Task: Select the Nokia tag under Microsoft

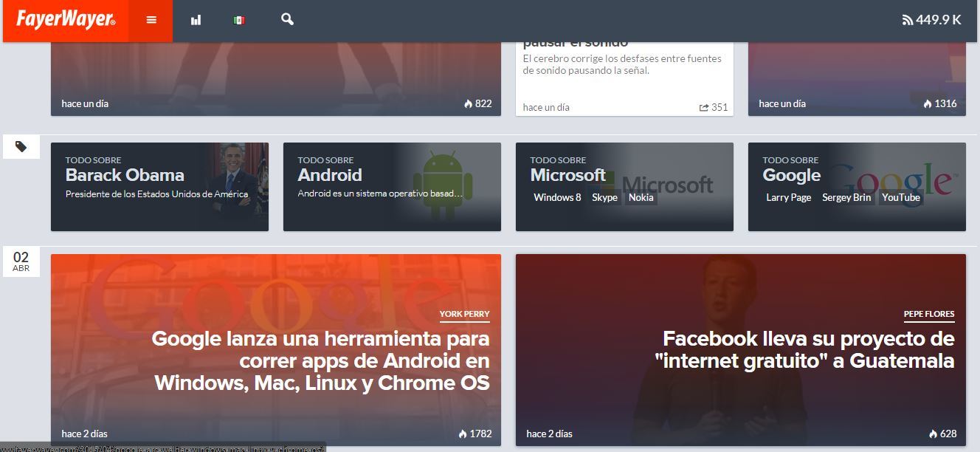Action: tap(641, 197)
